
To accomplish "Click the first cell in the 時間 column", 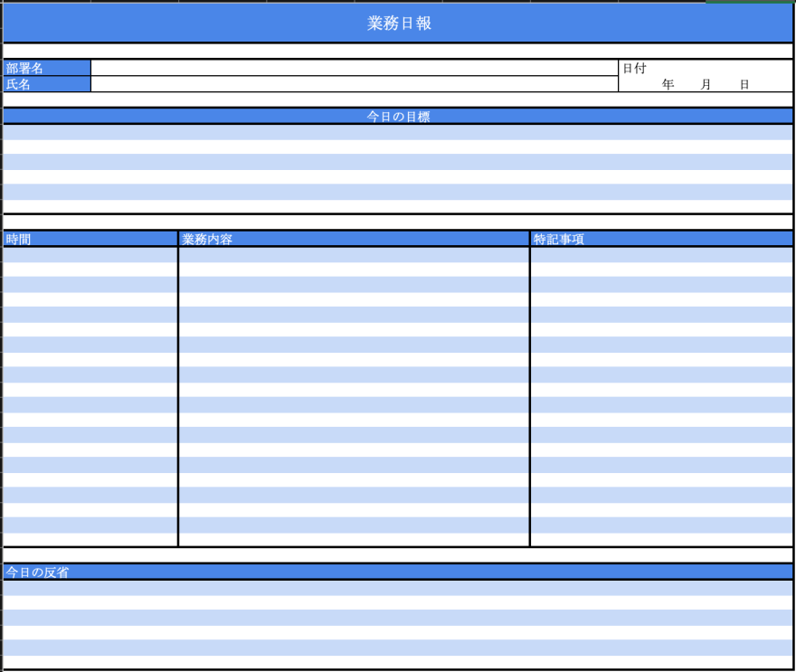I will tap(90, 254).
